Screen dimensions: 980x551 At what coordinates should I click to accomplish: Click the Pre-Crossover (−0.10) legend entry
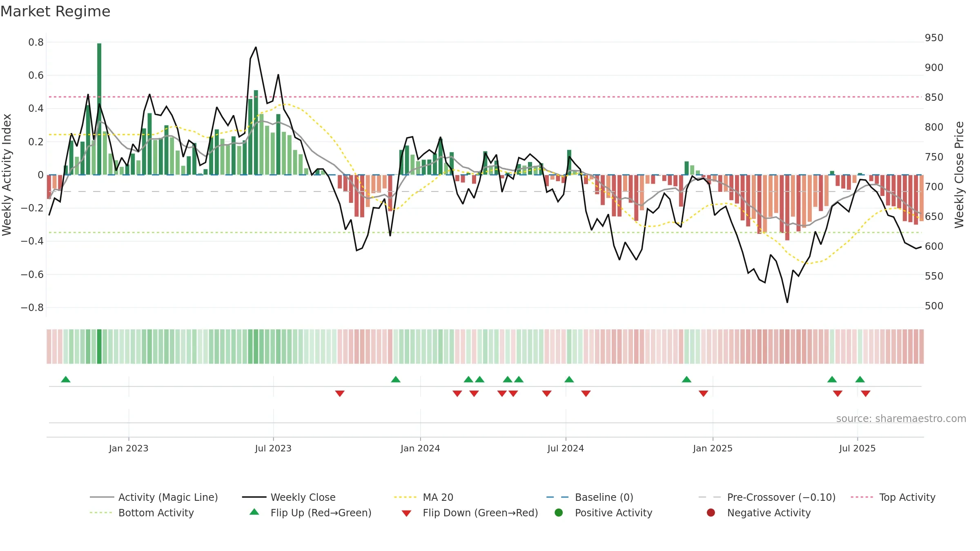click(767, 497)
